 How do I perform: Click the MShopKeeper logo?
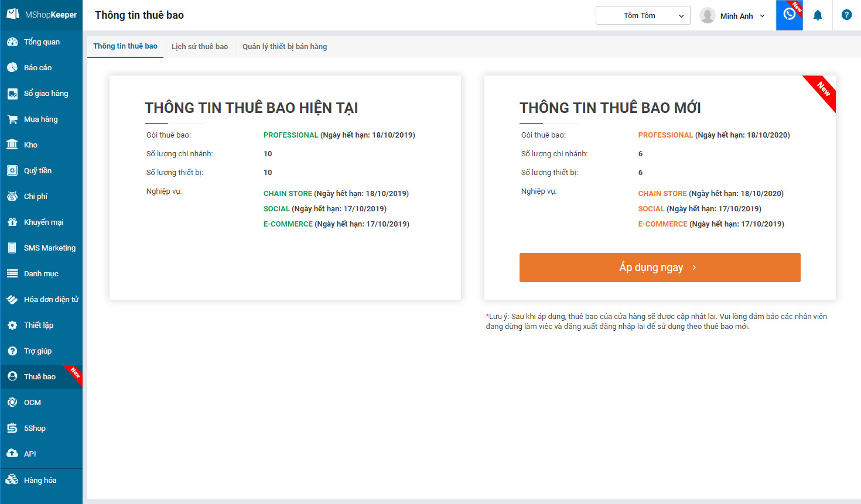(x=42, y=15)
